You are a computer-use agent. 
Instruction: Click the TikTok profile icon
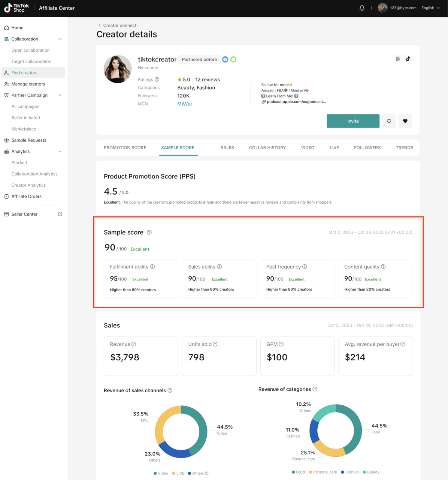coord(408,59)
